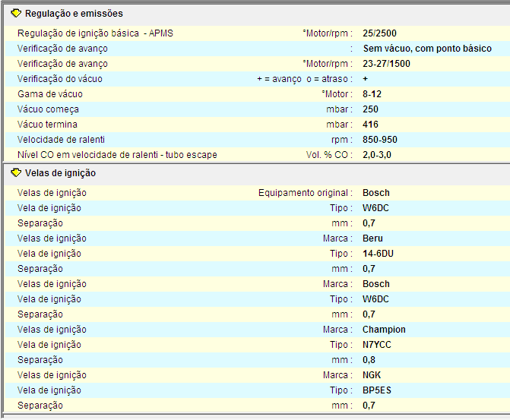Click the value Beru
510x420 pixels.
372,238
